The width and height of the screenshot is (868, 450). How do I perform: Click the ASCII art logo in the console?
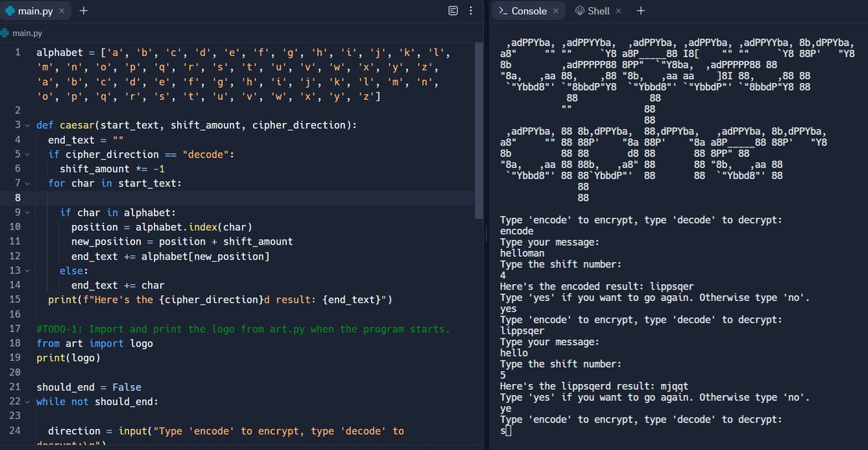[x=676, y=119]
